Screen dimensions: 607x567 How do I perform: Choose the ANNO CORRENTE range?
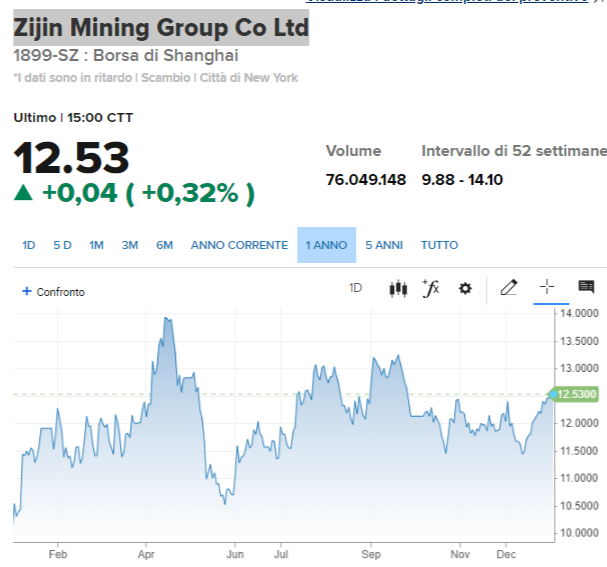coord(239,245)
